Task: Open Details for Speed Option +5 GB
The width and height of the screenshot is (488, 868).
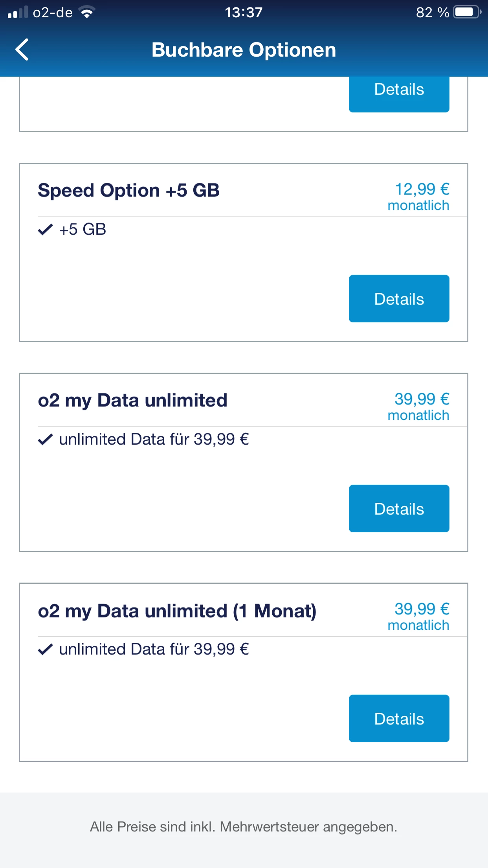Action: tap(399, 299)
